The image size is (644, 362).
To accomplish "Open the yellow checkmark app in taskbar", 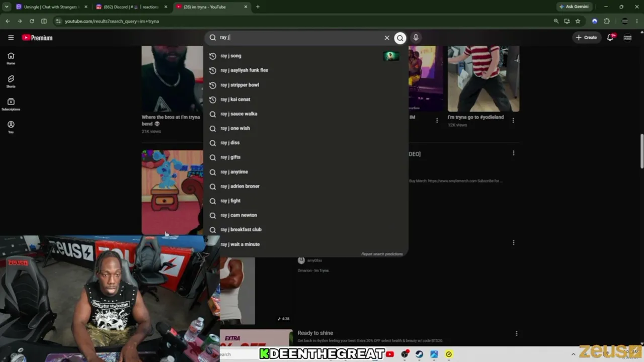I will 449,354.
